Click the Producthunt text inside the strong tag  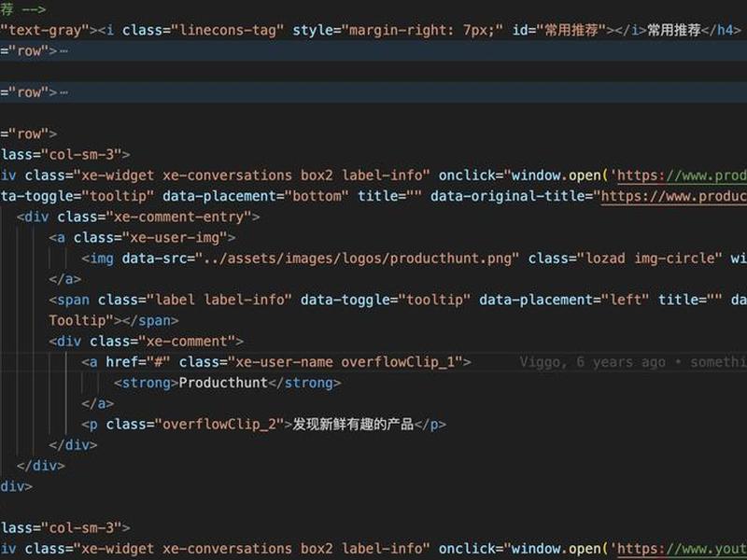[223, 383]
